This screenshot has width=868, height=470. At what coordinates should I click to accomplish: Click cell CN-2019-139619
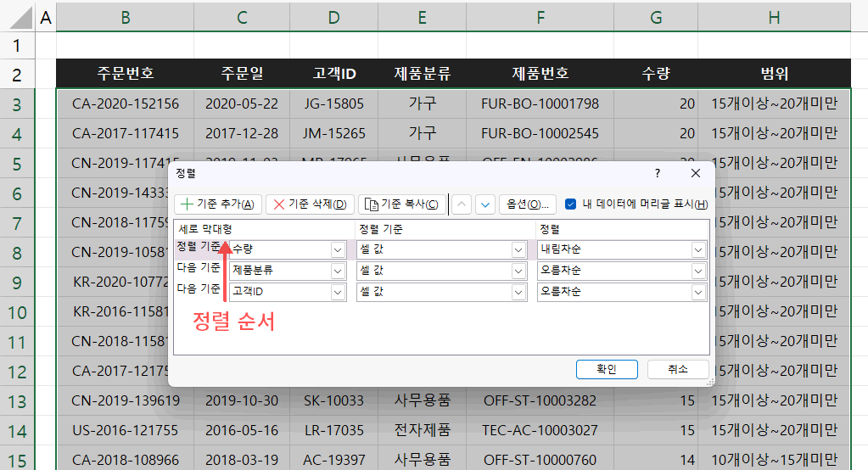tap(125, 400)
